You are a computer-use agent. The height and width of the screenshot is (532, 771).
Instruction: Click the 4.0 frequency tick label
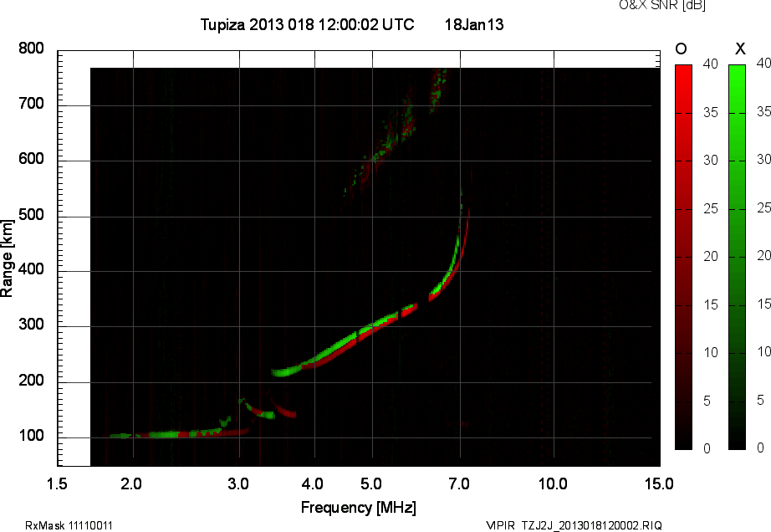313,484
